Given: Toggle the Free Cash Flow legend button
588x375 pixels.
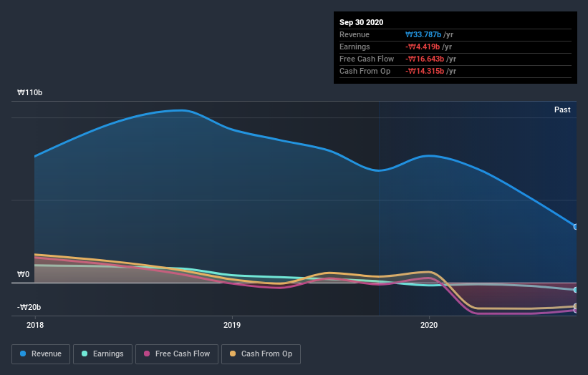Looking at the screenshot, I should coord(177,354).
